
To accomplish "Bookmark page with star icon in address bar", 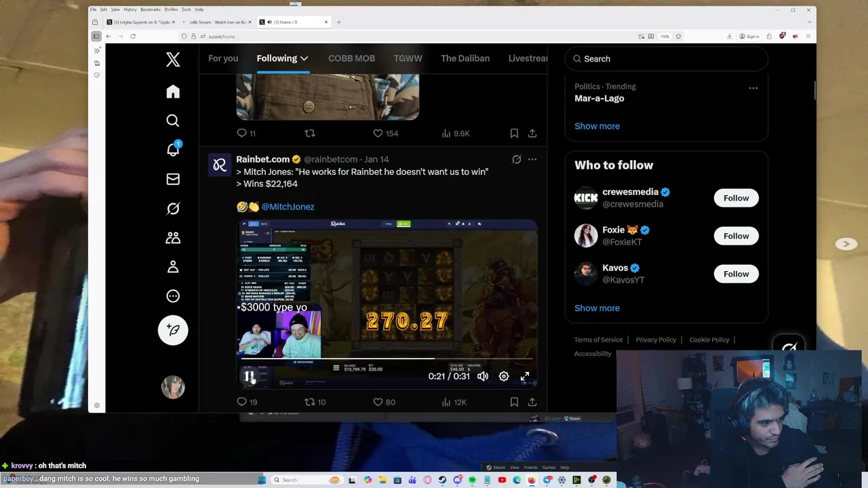I will [x=678, y=36].
